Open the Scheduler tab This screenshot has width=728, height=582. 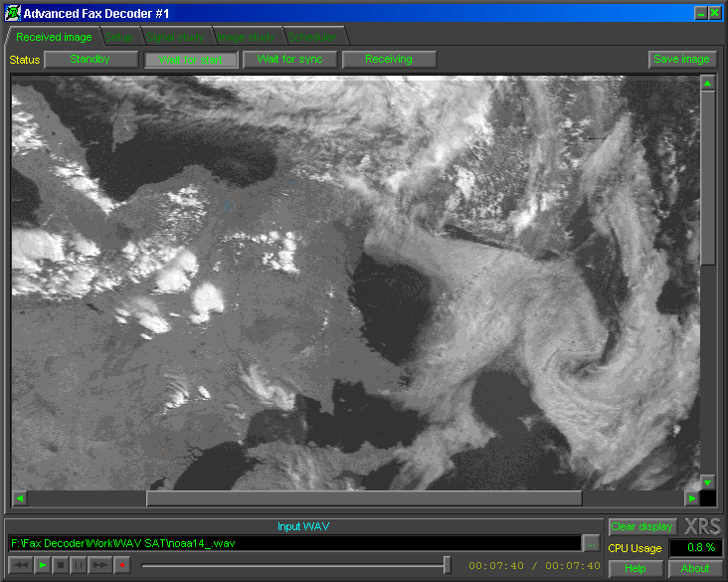tap(313, 38)
